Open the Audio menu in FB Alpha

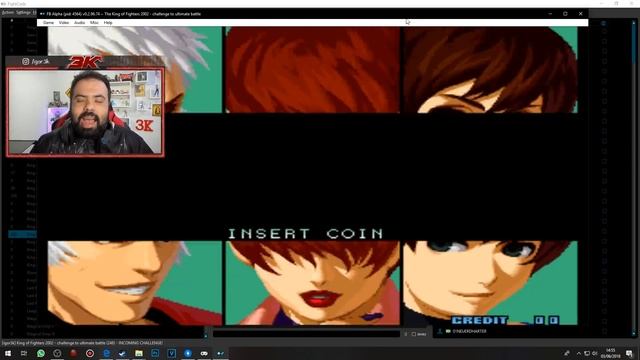pos(79,23)
